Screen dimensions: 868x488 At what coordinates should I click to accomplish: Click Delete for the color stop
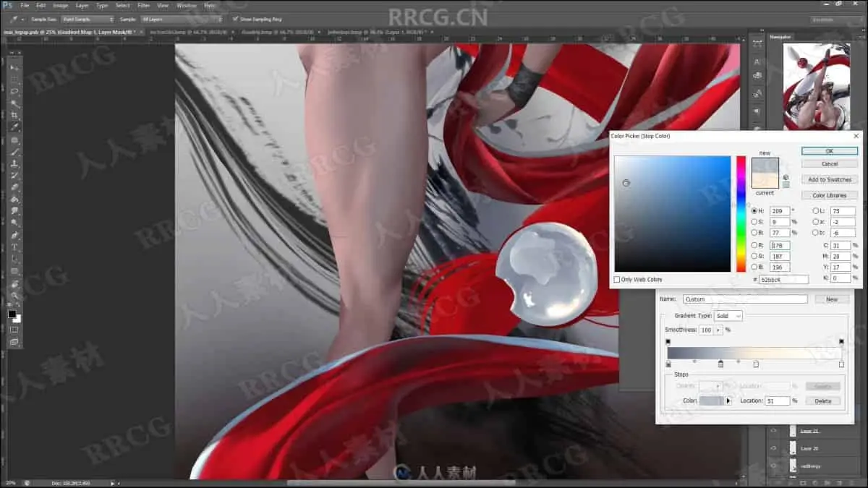tap(822, 401)
